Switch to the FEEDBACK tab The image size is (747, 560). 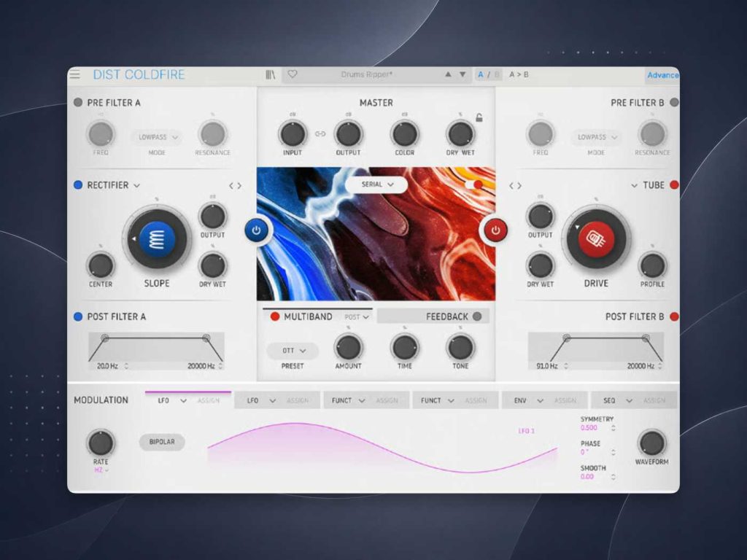(433, 316)
